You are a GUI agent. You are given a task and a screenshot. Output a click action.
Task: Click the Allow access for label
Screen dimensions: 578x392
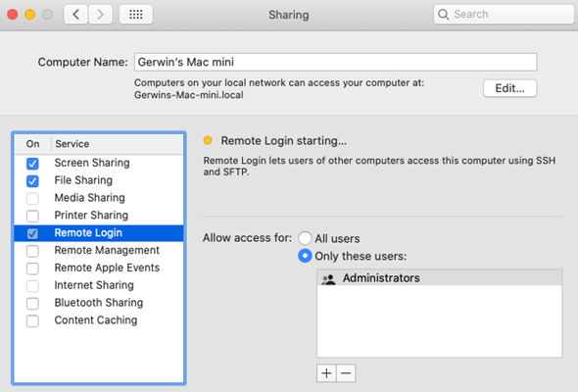point(247,238)
